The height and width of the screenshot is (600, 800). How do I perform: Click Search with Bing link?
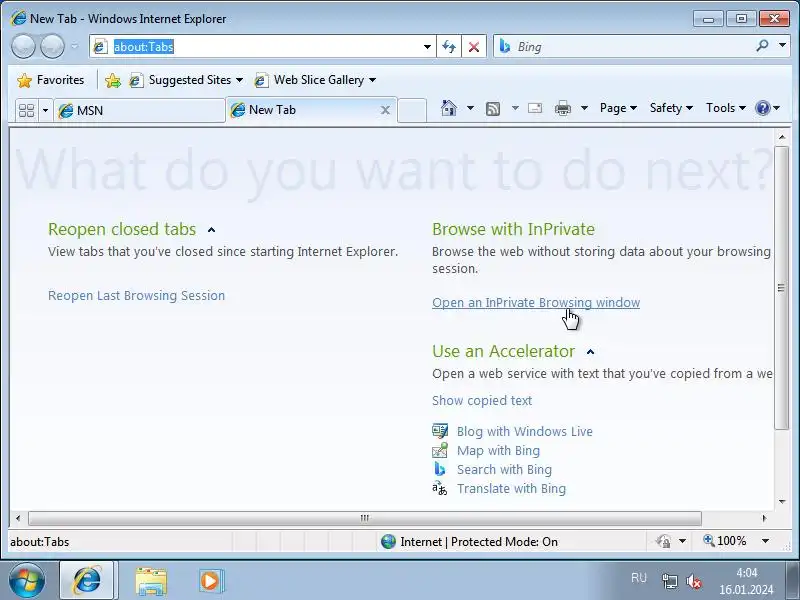coord(504,469)
